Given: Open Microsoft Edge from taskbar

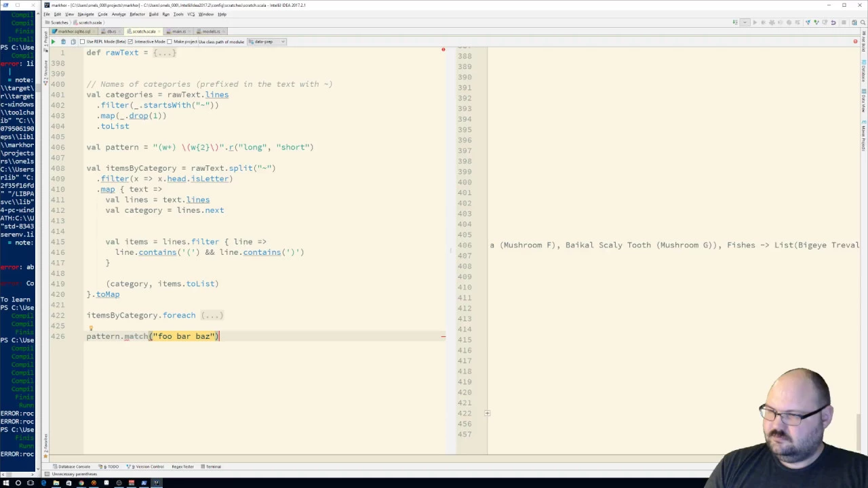Looking at the screenshot, I should point(44,483).
